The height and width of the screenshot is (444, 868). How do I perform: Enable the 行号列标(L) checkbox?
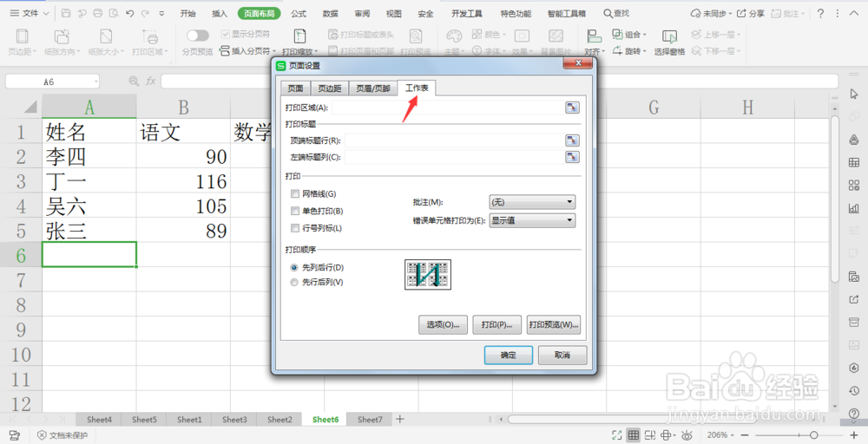tap(295, 228)
